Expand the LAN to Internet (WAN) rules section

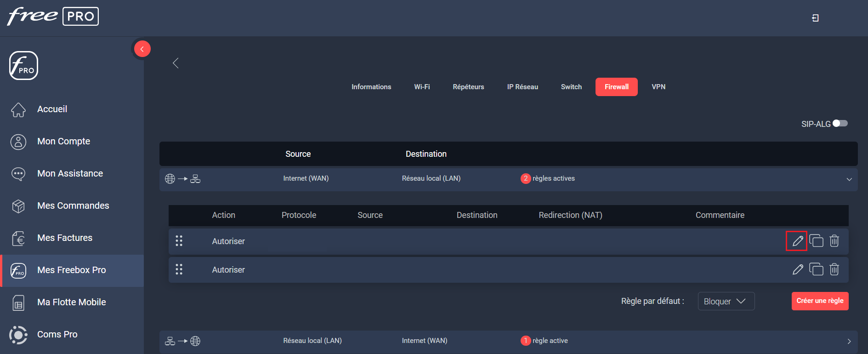[849, 342]
